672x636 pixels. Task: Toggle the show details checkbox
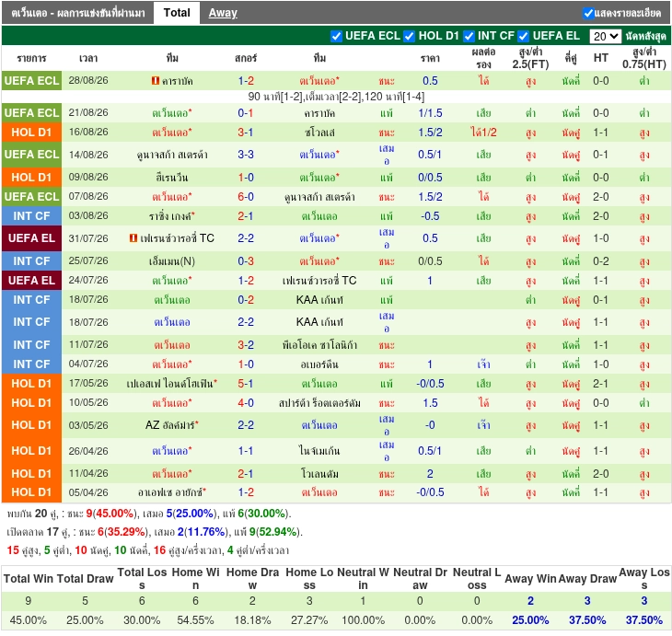(x=588, y=13)
